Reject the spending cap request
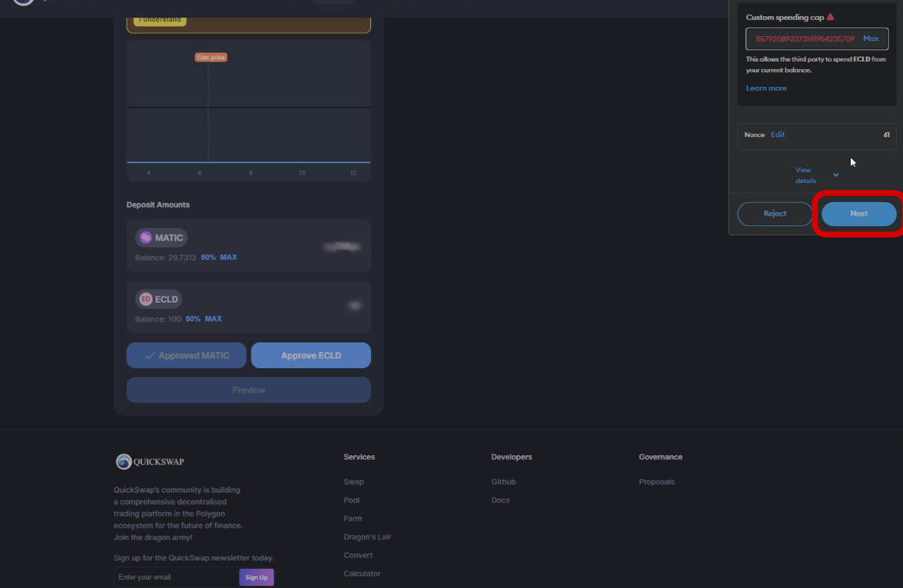 pyautogui.click(x=774, y=213)
